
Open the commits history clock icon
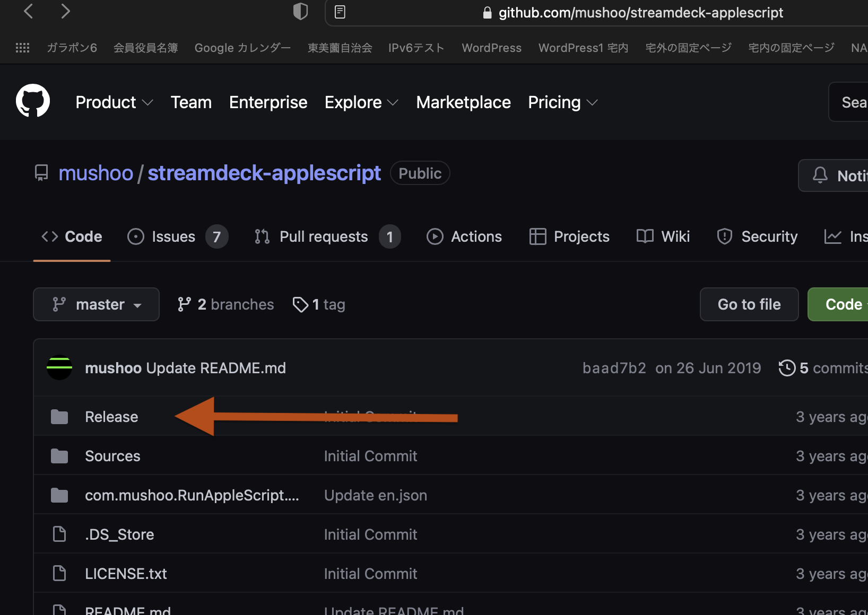787,368
